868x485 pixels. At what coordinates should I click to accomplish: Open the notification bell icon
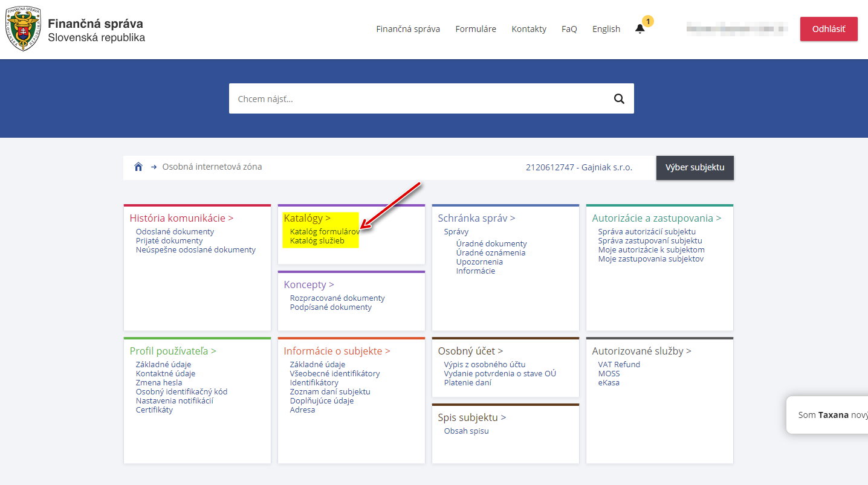click(x=640, y=29)
